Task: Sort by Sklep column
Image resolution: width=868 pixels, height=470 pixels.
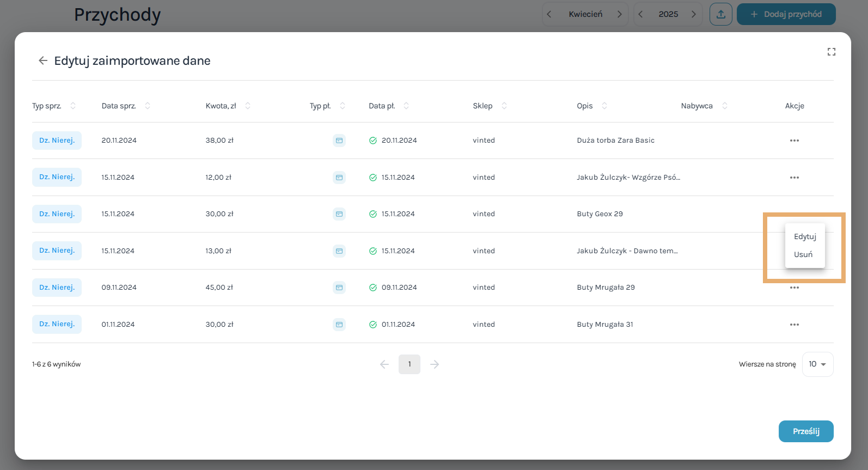Action: 504,106
